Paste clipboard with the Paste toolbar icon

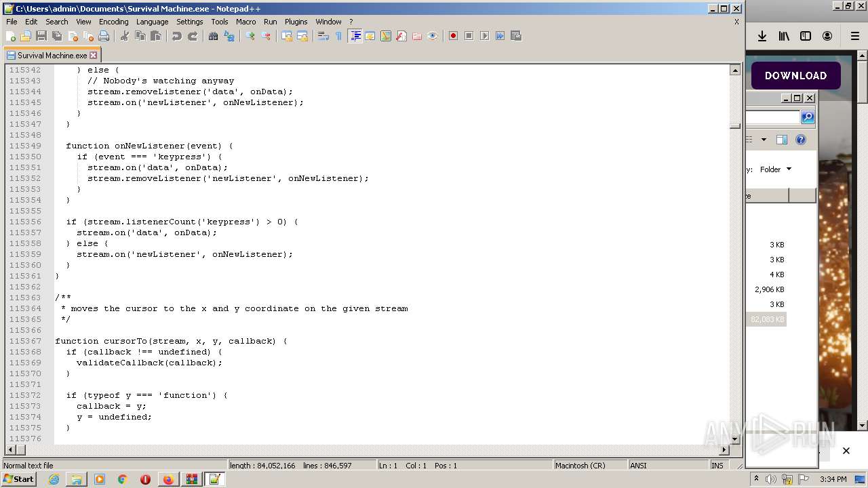click(x=156, y=36)
